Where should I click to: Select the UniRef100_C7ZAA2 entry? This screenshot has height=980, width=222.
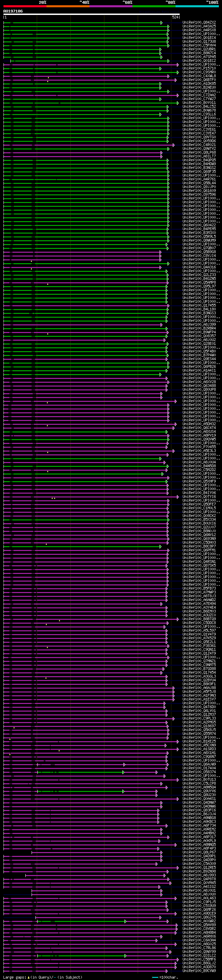(199, 95)
